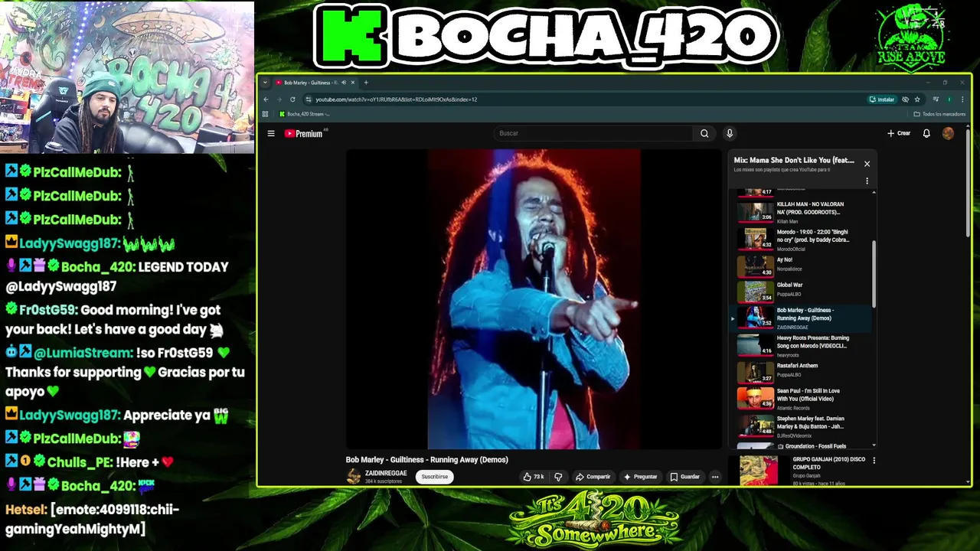Go to the YouTube Premium home logo
This screenshot has height=551, width=980.
click(304, 133)
